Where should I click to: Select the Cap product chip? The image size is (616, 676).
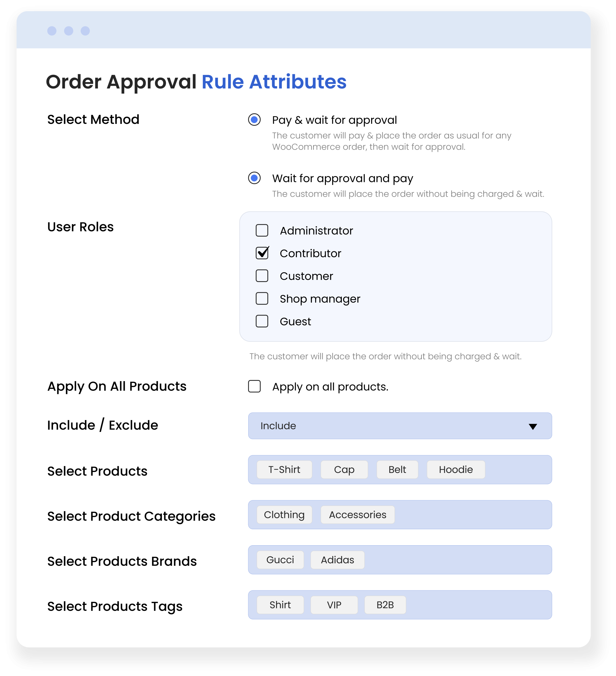pyautogui.click(x=344, y=470)
